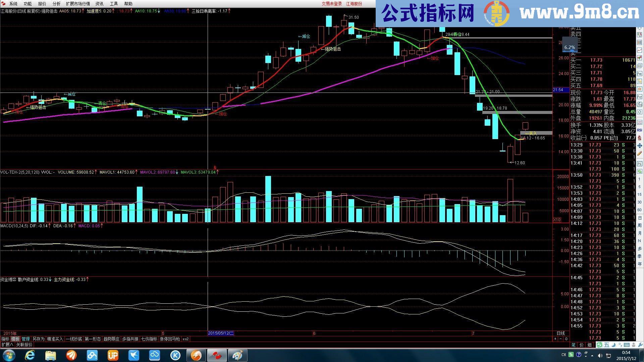Apply the 涨停回马枪 template
The width and height of the screenshot is (644, 362).
click(x=170, y=339)
